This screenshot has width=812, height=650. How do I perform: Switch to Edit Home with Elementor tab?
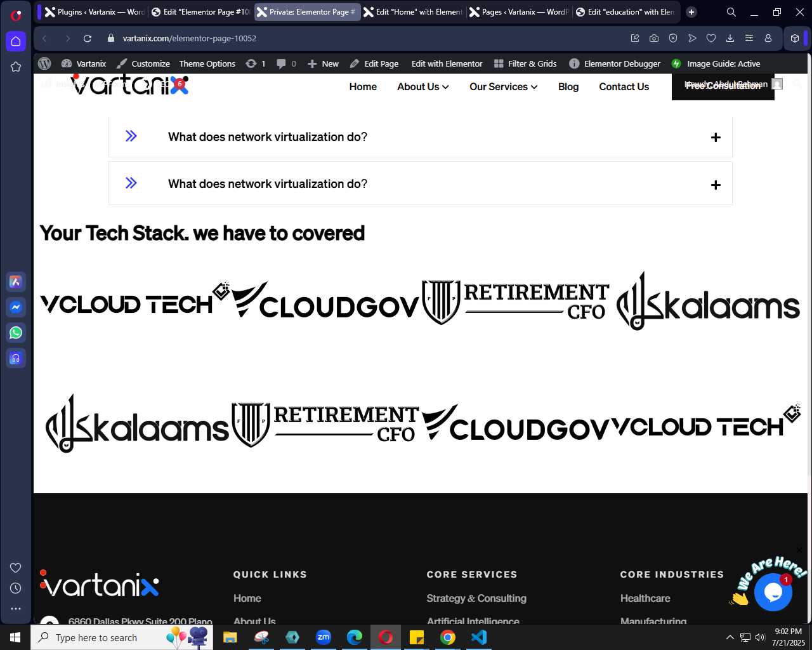click(x=413, y=12)
